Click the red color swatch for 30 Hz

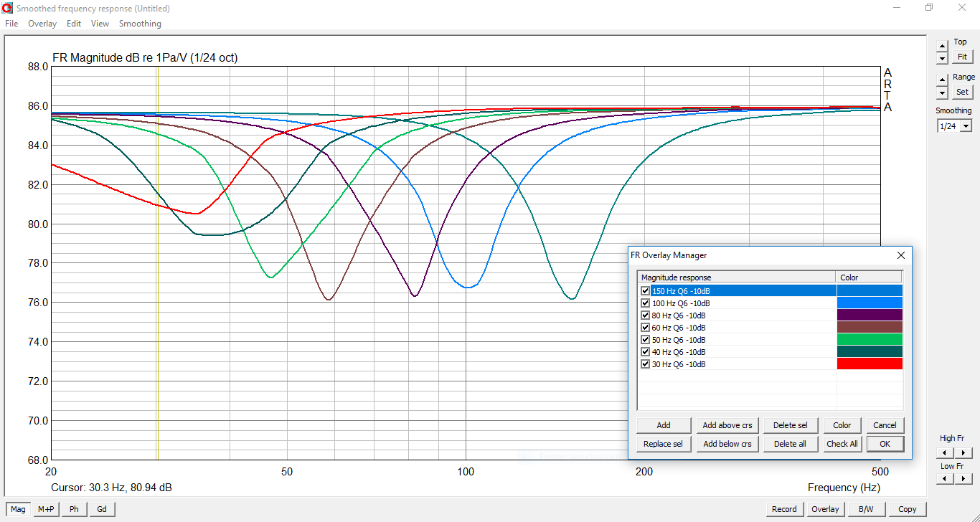coord(869,364)
